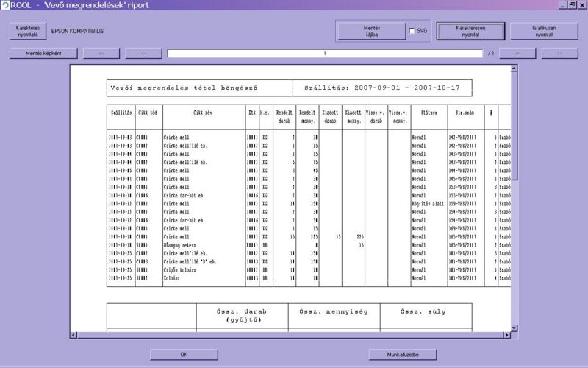Image resolution: width=588 pixels, height=368 pixels.
Task: Click the horizontal scrollbar left arrow
Action: click(x=73, y=336)
